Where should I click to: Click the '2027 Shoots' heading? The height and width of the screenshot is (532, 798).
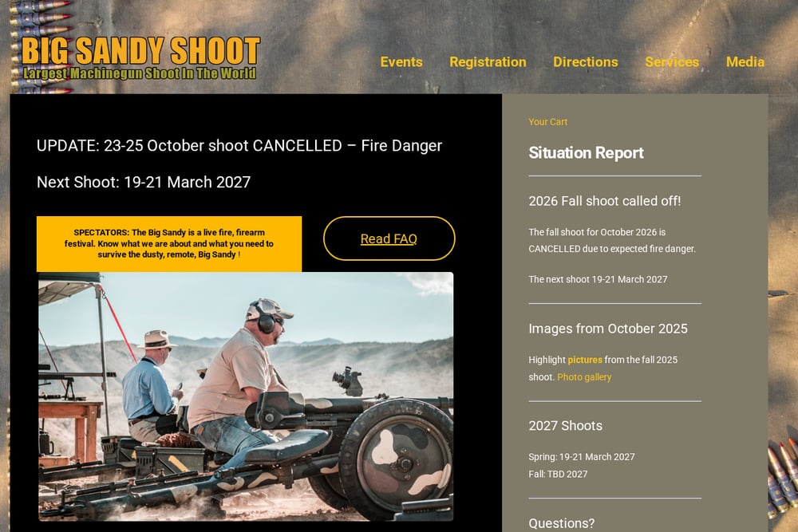click(565, 426)
